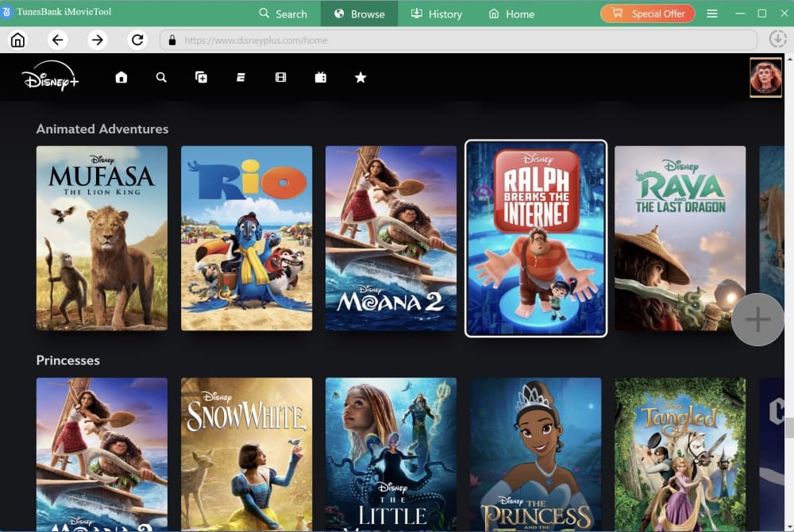Click the download circle icon in address bar

(778, 40)
